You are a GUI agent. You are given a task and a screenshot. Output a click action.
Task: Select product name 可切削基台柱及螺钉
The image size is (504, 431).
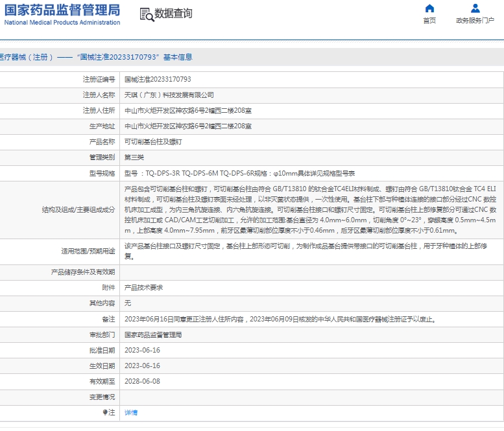pos(153,142)
